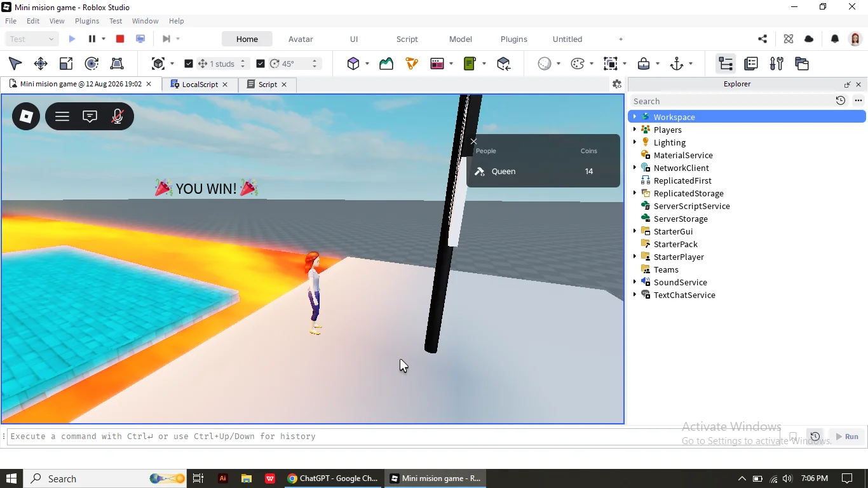Open the character rig builder icon
The width and height of the screenshot is (868, 488).
[412, 64]
